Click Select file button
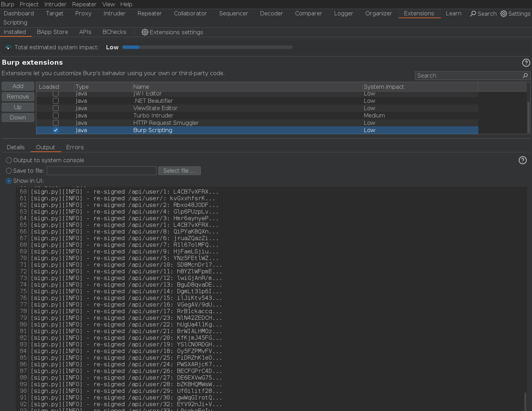 tap(180, 171)
